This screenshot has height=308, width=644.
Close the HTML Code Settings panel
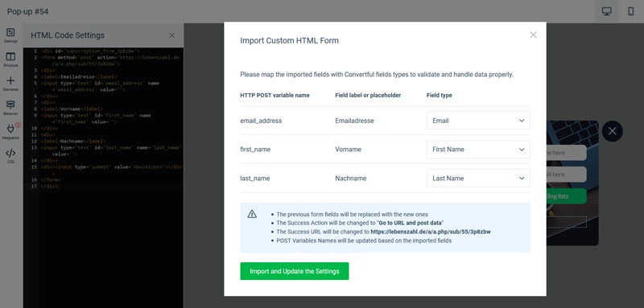click(171, 35)
